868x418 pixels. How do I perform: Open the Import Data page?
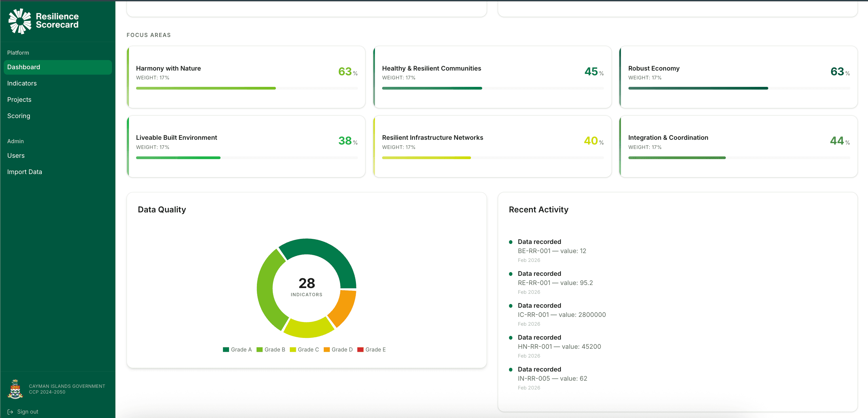point(25,172)
